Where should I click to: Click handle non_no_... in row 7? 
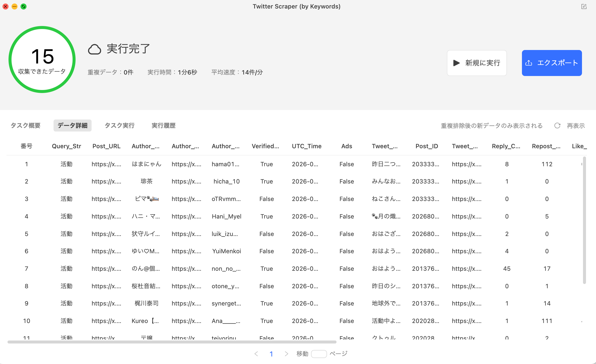tap(226, 269)
